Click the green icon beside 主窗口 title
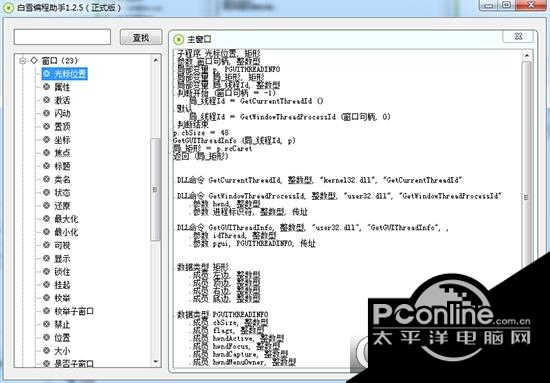This screenshot has width=550, height=383. [x=179, y=39]
